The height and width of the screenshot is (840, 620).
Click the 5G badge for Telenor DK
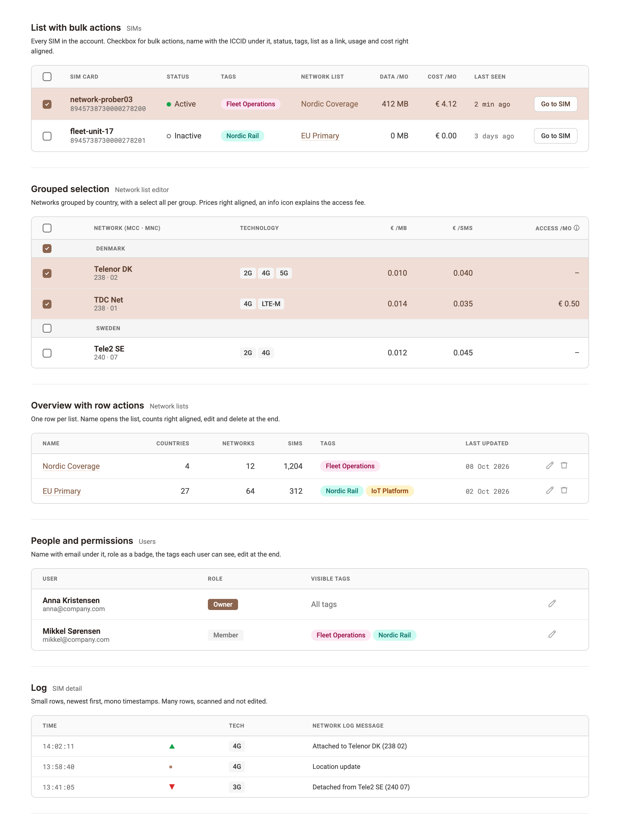tap(284, 273)
